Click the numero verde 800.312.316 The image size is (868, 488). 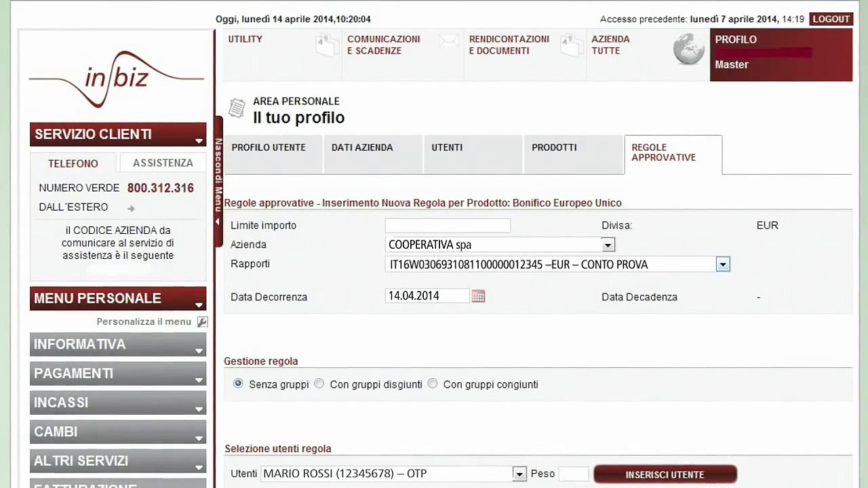(x=161, y=188)
